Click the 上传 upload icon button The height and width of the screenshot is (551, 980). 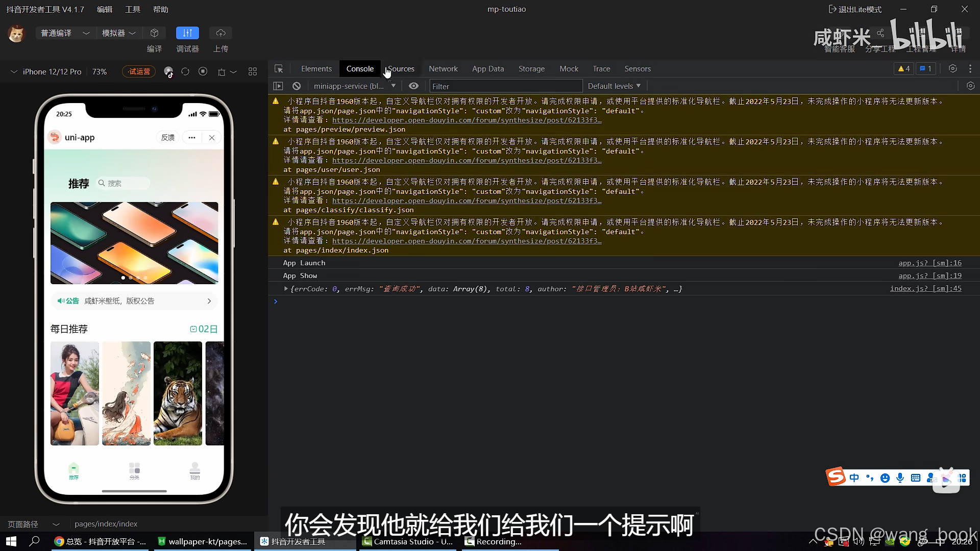pyautogui.click(x=221, y=33)
